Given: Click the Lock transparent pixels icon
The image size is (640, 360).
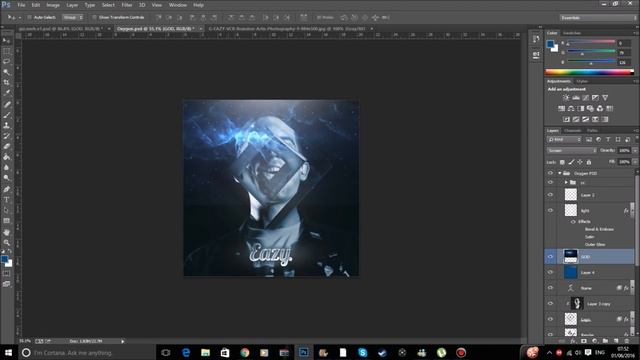Looking at the screenshot, I should click(562, 162).
